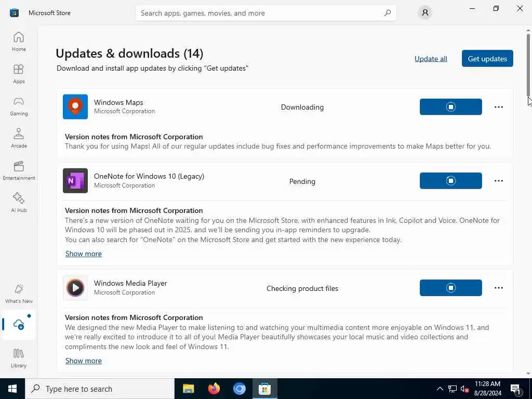Click the Get updates button

[x=487, y=58]
